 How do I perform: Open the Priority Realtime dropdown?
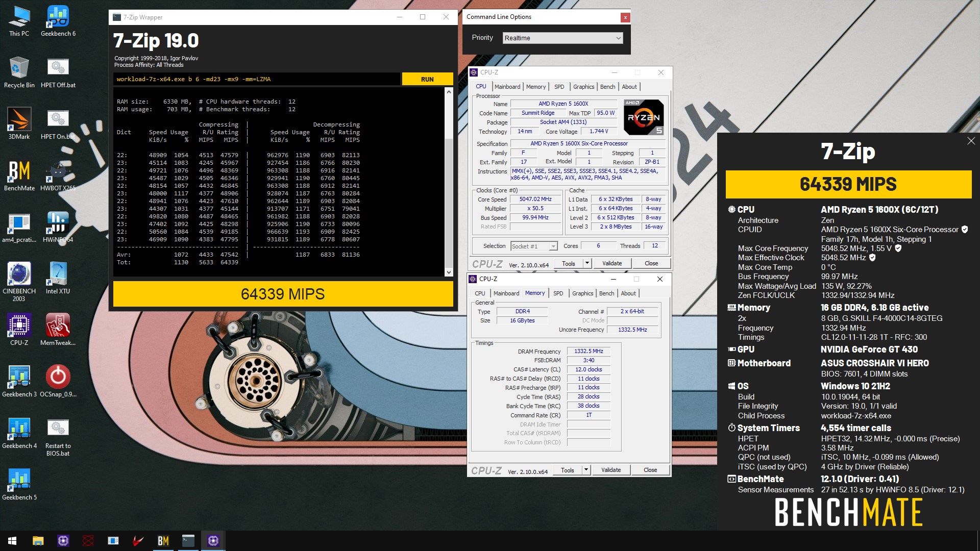tap(562, 38)
